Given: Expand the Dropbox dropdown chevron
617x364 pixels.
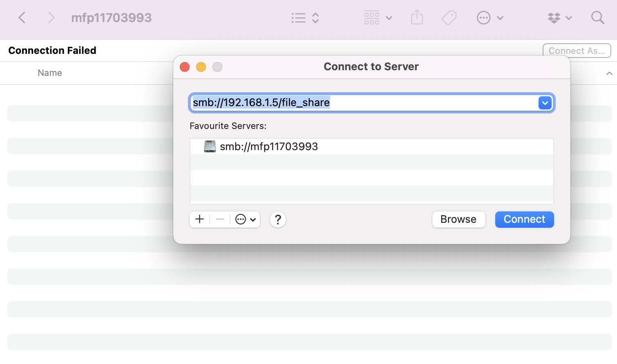Looking at the screenshot, I should click(x=569, y=18).
